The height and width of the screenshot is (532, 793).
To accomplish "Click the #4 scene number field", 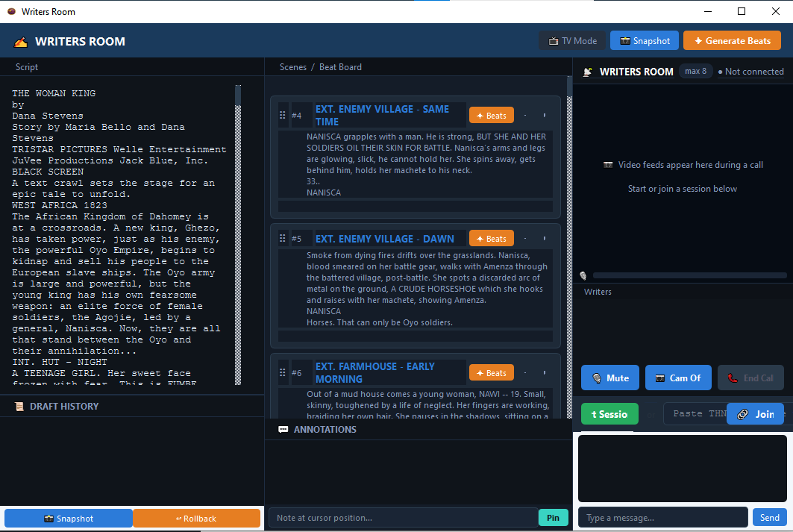I will pyautogui.click(x=301, y=116).
